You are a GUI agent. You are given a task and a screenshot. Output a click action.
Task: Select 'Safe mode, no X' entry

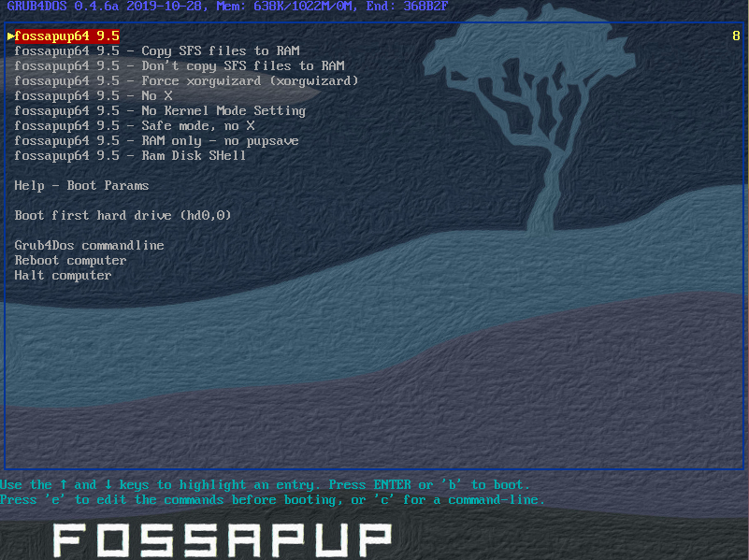(135, 126)
